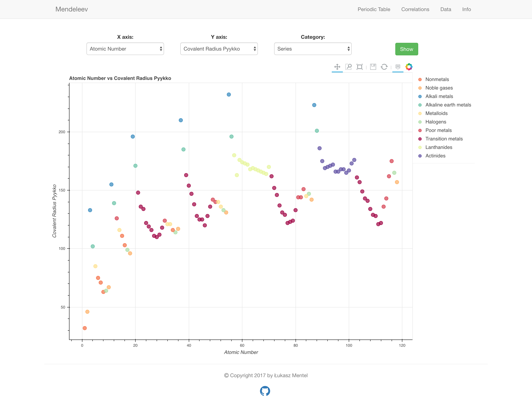Reset the plot view with refresh icon
The image size is (532, 403).
click(x=384, y=67)
